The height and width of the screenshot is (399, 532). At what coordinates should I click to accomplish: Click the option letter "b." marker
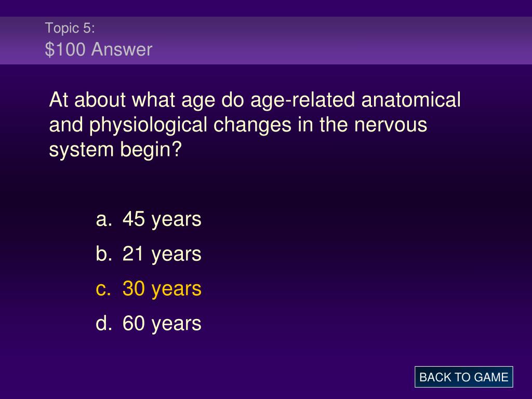(103, 254)
